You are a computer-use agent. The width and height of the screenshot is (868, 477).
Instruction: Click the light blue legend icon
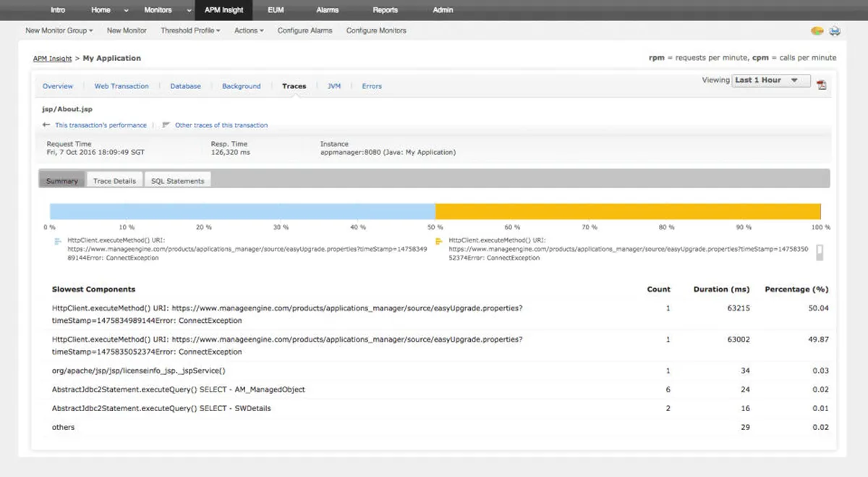coord(58,242)
